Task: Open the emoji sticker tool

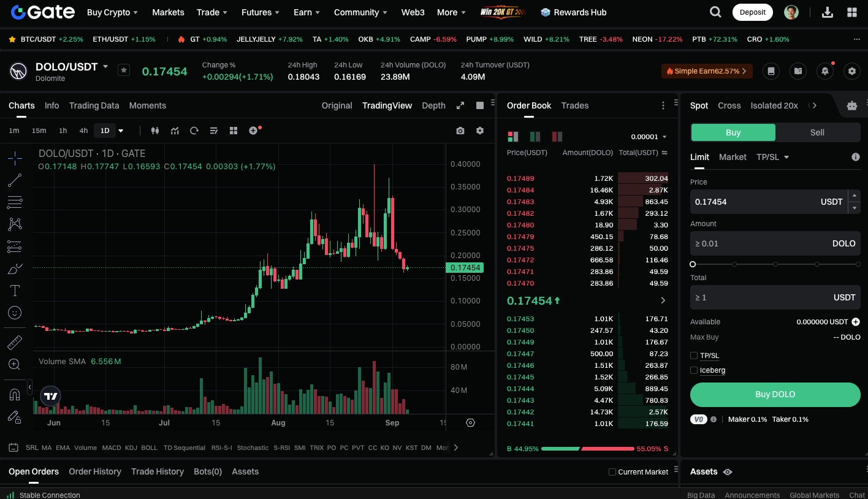Action: coord(15,313)
